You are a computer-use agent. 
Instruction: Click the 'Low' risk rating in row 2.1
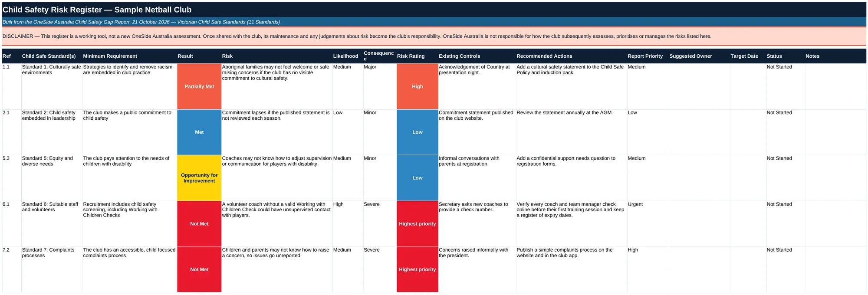418,132
